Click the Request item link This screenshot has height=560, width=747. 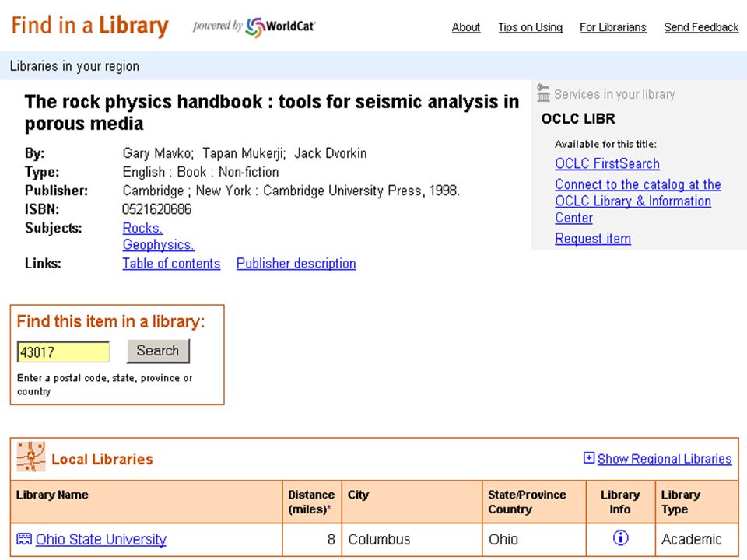(593, 239)
